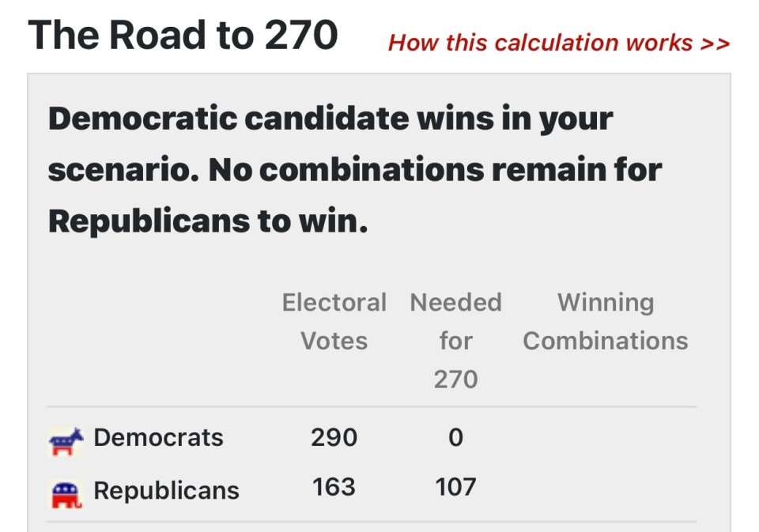Click the Electoral Votes column header
The width and height of the screenshot is (759, 532).
(334, 322)
